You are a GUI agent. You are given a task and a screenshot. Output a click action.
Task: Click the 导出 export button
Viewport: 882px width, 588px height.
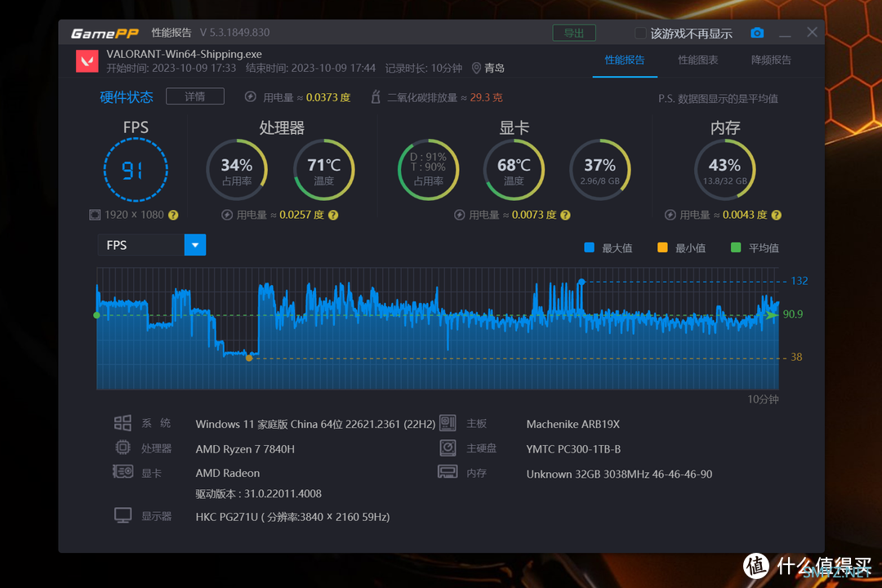[574, 33]
